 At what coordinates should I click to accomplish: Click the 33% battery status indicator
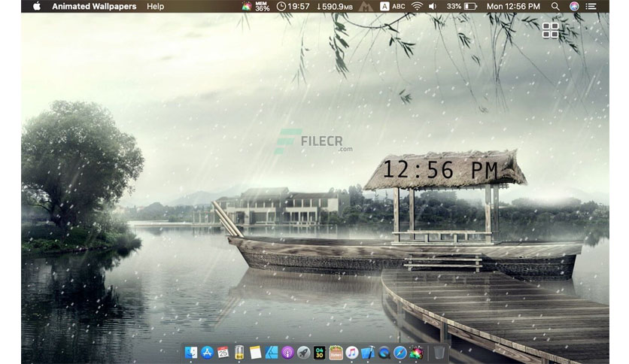click(x=462, y=7)
